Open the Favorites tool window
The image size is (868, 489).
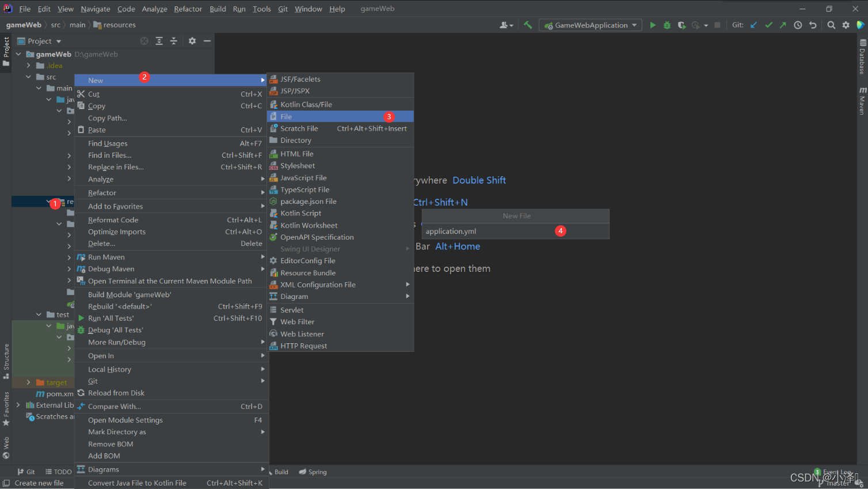pos(6,409)
